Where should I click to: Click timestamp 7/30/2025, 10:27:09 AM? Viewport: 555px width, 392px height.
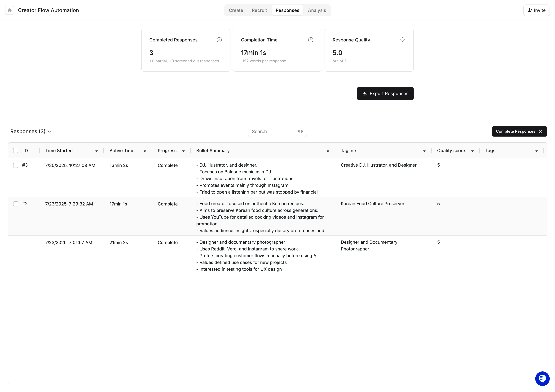click(70, 165)
